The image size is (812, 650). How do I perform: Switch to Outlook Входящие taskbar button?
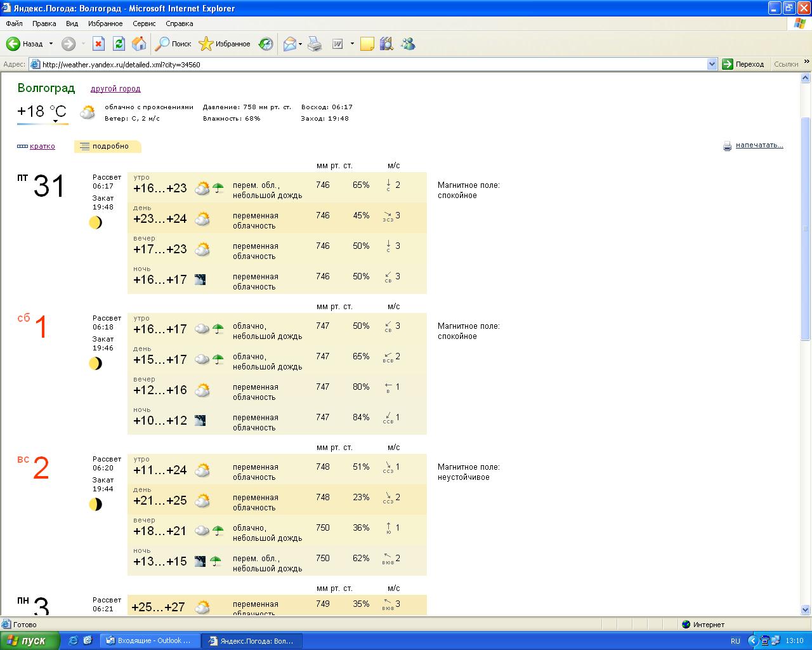(x=150, y=640)
